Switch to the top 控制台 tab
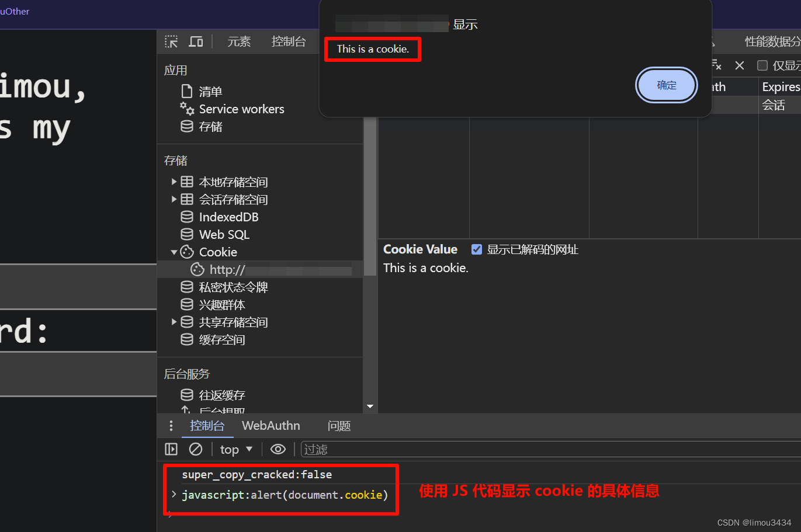 click(x=289, y=41)
